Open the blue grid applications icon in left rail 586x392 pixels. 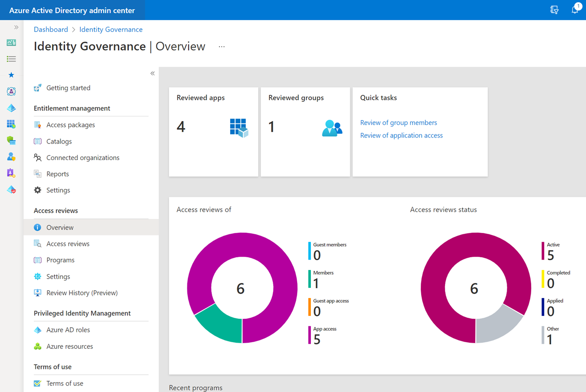click(11, 124)
